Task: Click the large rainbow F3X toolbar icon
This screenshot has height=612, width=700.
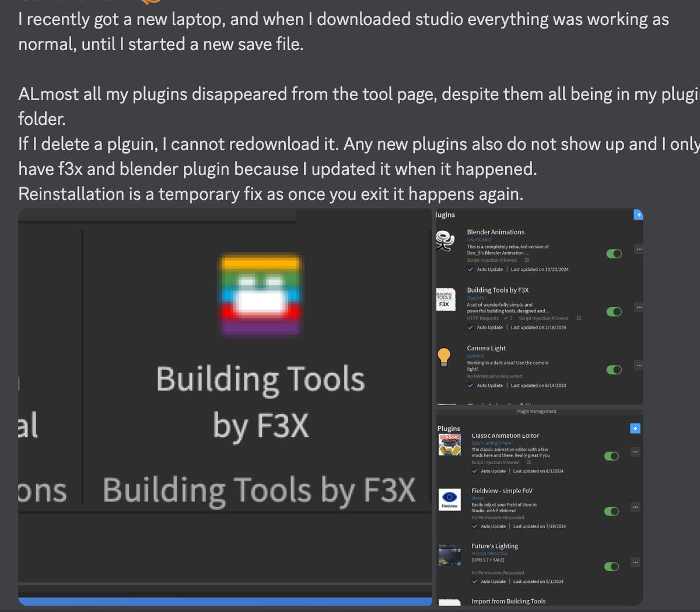Action: [260, 295]
